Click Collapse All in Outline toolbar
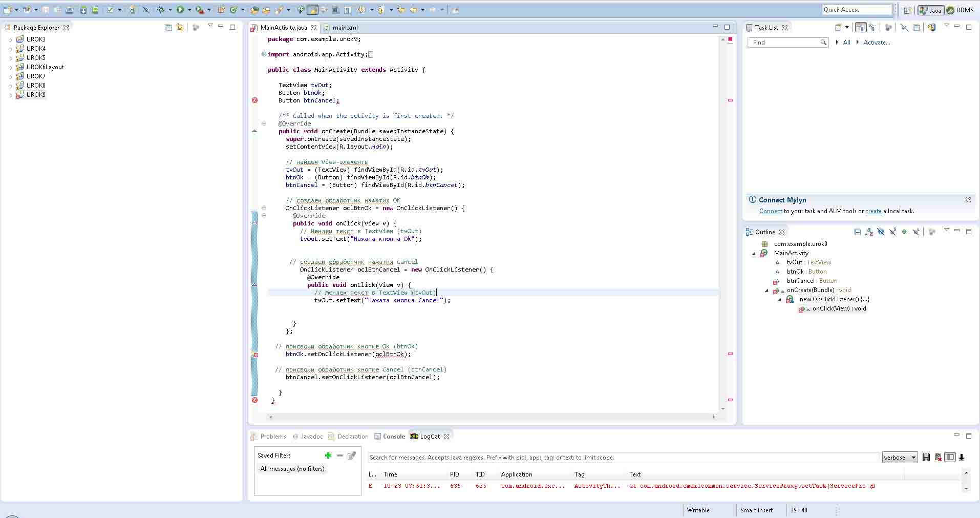980x518 pixels. 857,232
